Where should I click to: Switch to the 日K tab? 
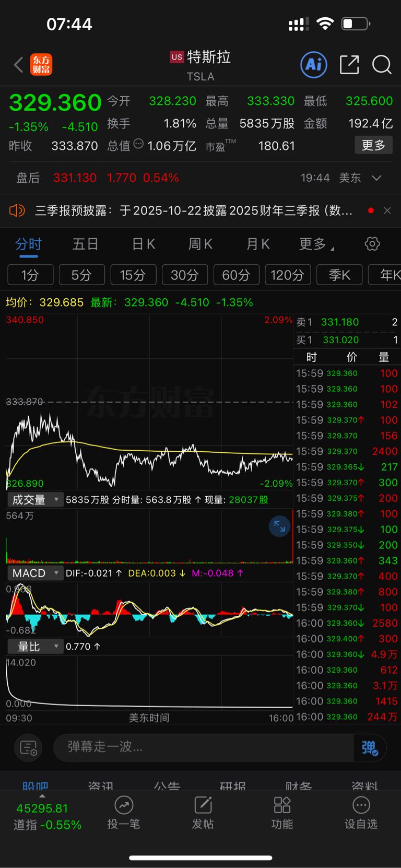pyautogui.click(x=144, y=244)
